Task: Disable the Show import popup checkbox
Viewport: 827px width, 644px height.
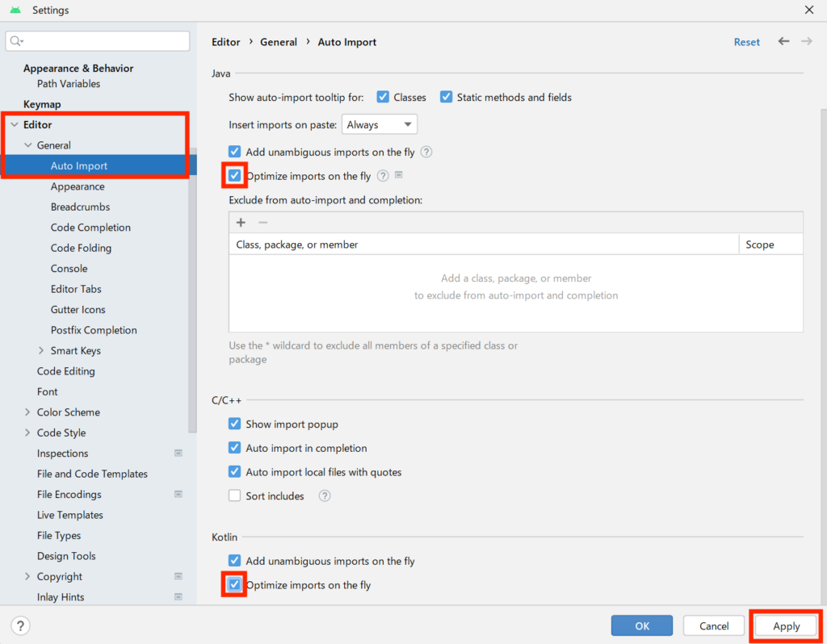Action: coord(235,424)
